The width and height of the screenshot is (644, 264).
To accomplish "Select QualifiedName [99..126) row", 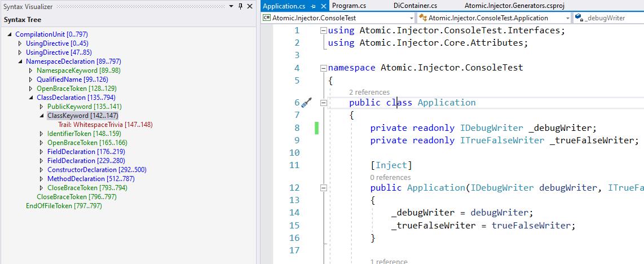I will (72, 80).
